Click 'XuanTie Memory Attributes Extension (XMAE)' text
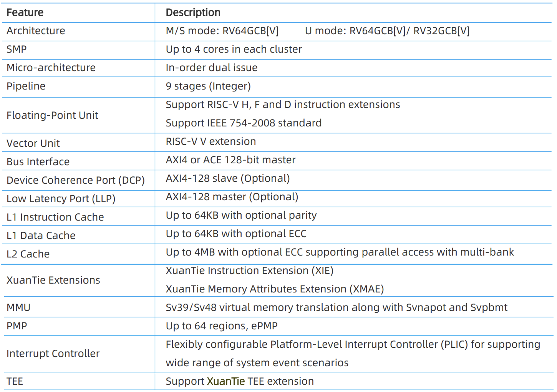Image resolution: width=557 pixels, height=392 pixels. pos(275,289)
